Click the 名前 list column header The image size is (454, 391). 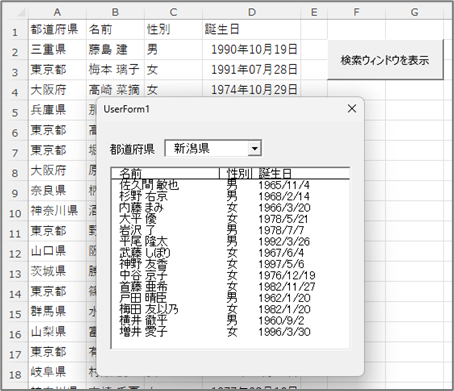pyautogui.click(x=165, y=173)
